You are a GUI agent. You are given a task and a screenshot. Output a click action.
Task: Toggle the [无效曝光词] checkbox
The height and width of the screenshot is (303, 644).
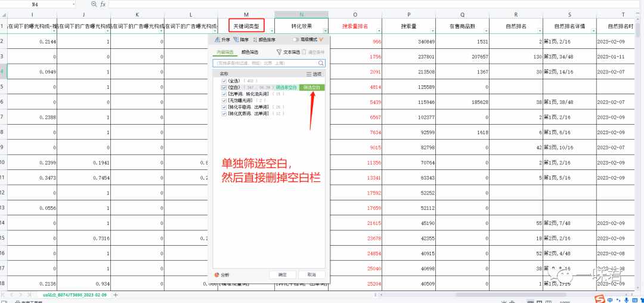coord(224,100)
